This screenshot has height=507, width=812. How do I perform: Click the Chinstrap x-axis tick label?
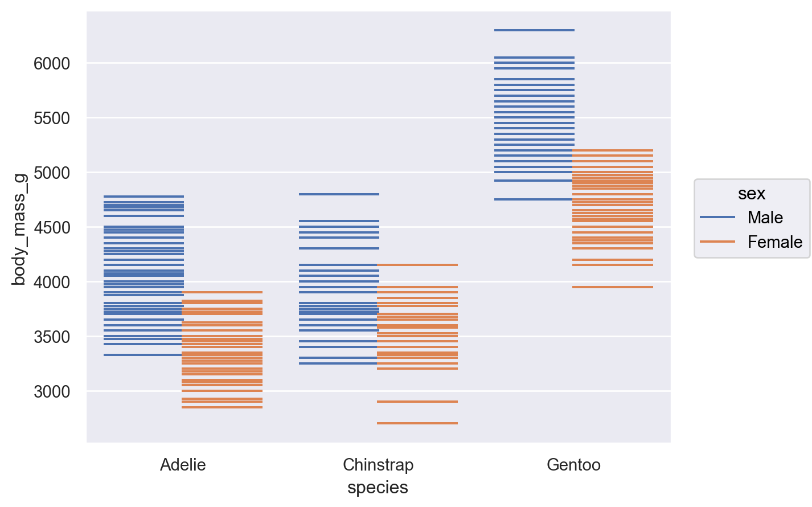[x=378, y=465]
